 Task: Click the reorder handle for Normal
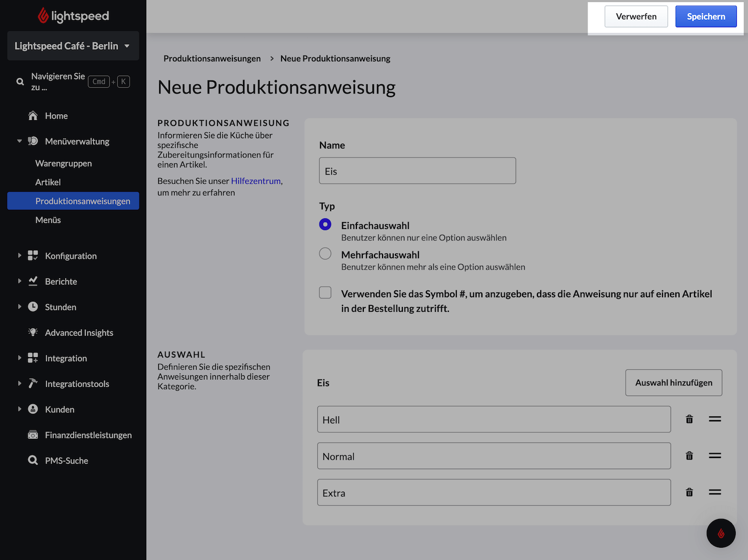pyautogui.click(x=715, y=456)
